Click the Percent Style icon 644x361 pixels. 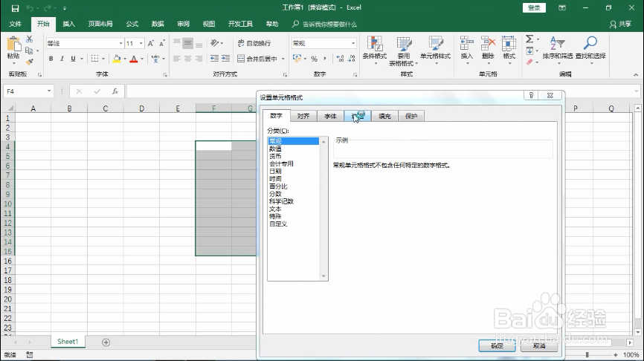click(x=315, y=59)
